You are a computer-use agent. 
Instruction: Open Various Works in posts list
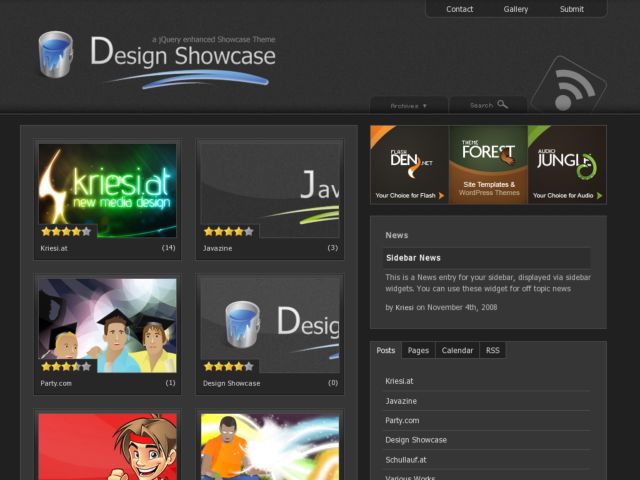pos(410,478)
